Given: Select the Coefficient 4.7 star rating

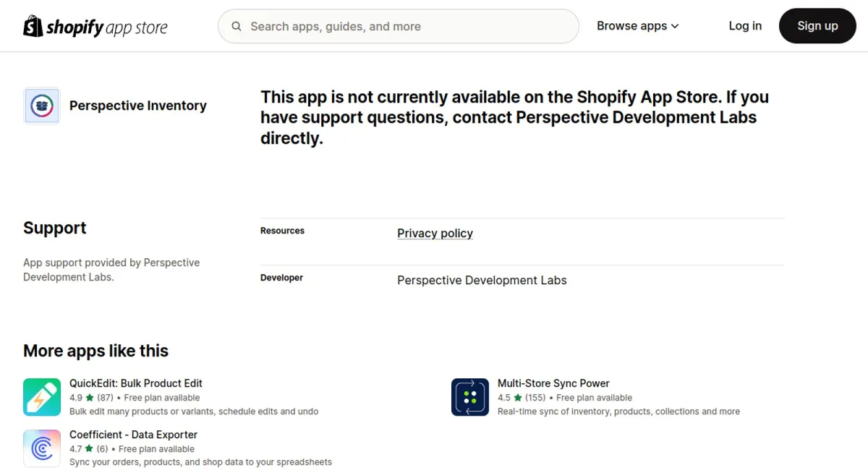Looking at the screenshot, I should coord(88,449).
